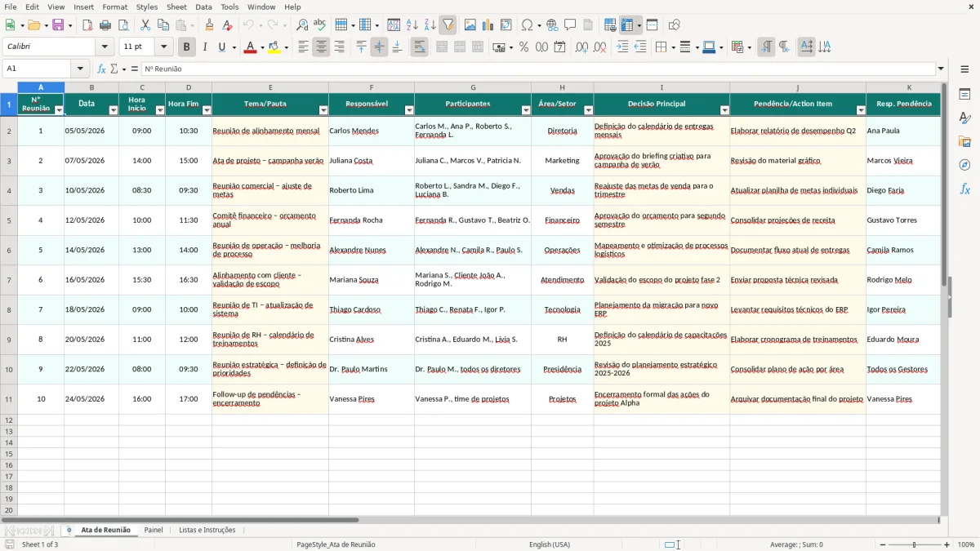Click the Copy icon
The height and width of the screenshot is (551, 980).
163,25
